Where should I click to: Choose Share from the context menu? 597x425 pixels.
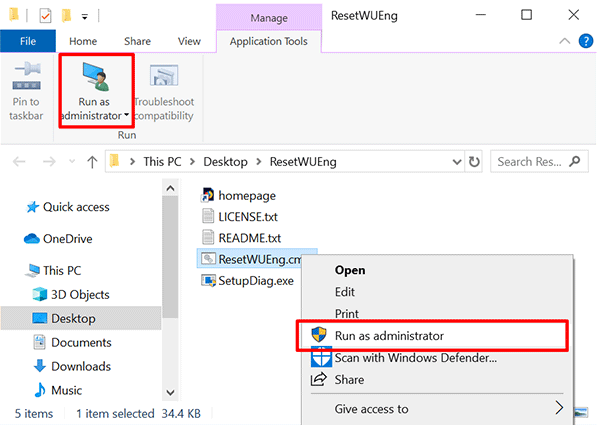tap(437, 380)
